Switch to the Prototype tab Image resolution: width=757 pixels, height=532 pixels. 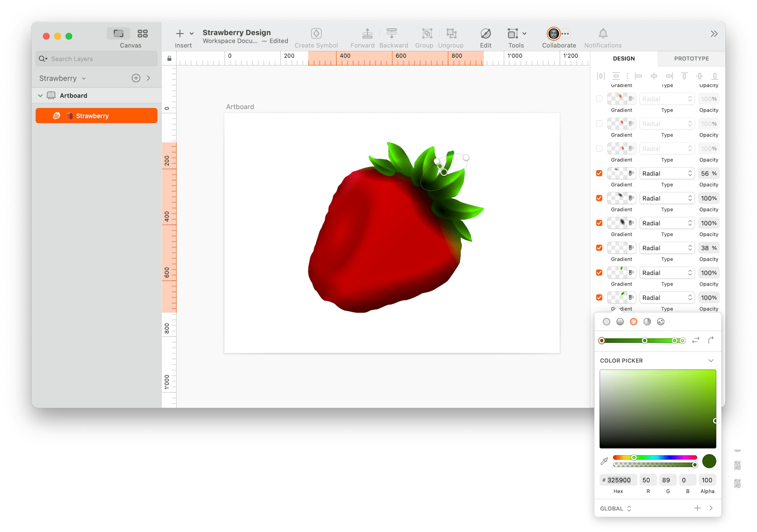pos(691,58)
